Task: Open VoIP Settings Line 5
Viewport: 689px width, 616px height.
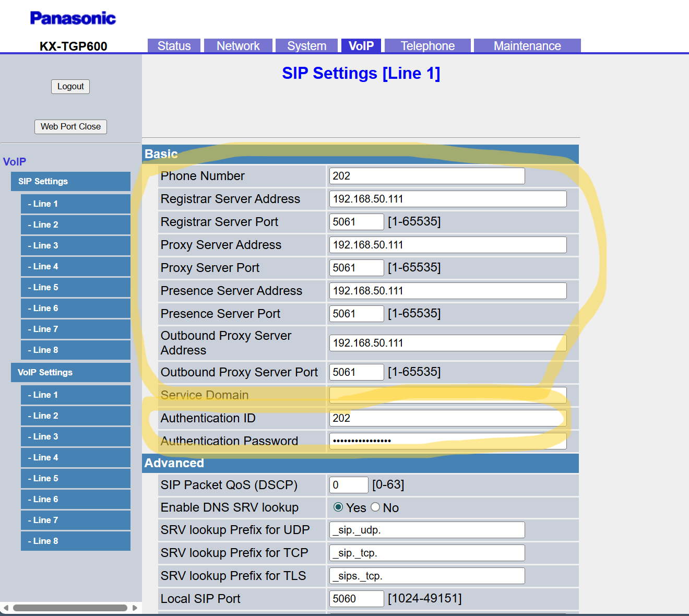Action: coord(76,478)
